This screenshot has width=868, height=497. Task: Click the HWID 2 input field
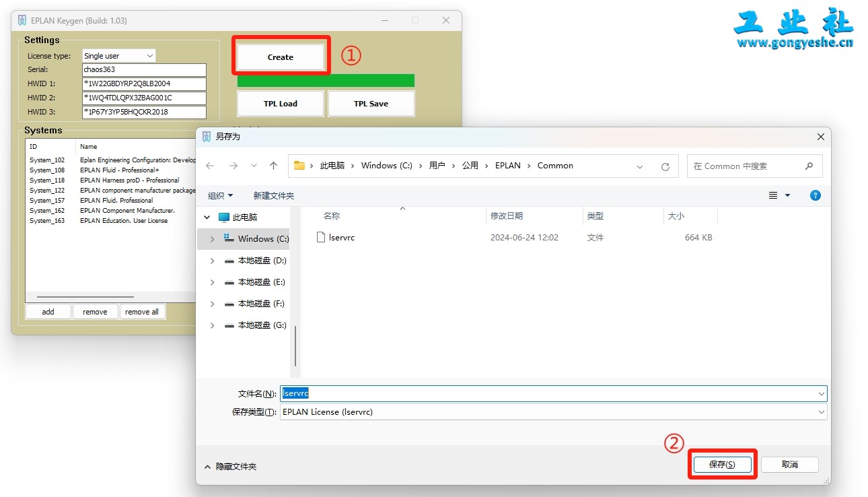(144, 98)
